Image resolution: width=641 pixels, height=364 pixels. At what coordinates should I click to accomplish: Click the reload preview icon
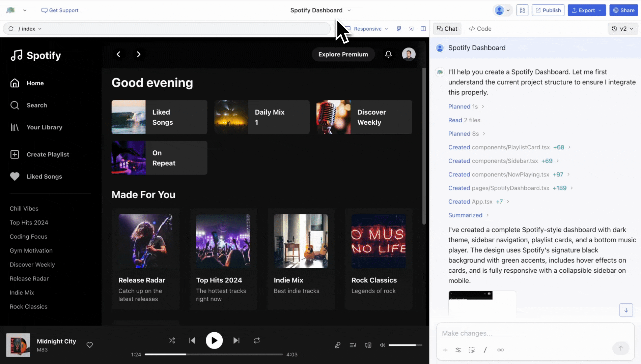click(x=11, y=29)
